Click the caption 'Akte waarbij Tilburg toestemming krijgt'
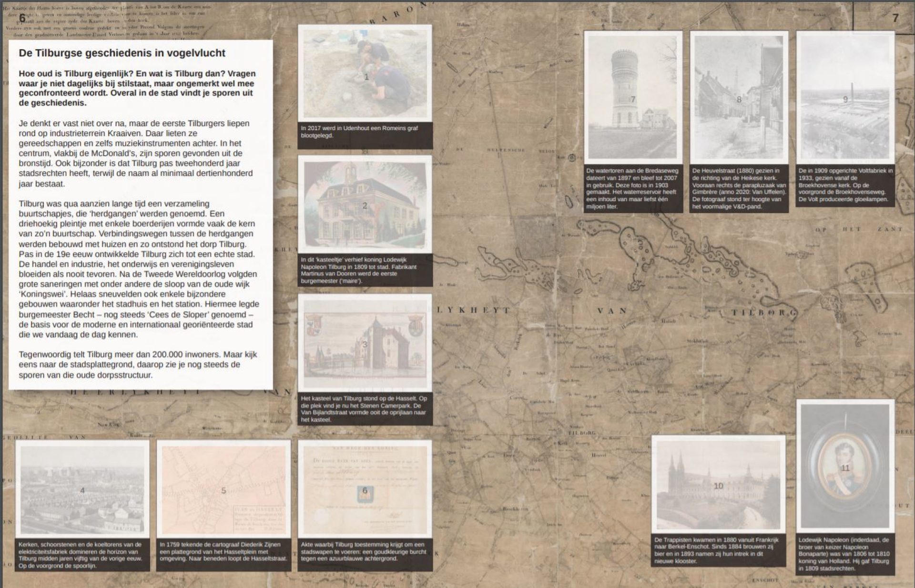The height and width of the screenshot is (588, 915). 365,555
